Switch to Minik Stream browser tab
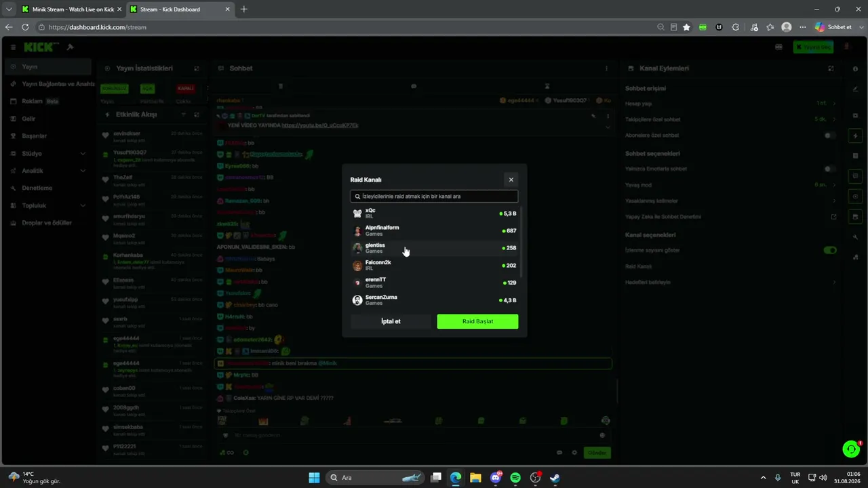Screen dimensions: 868x488 [x=71, y=9]
